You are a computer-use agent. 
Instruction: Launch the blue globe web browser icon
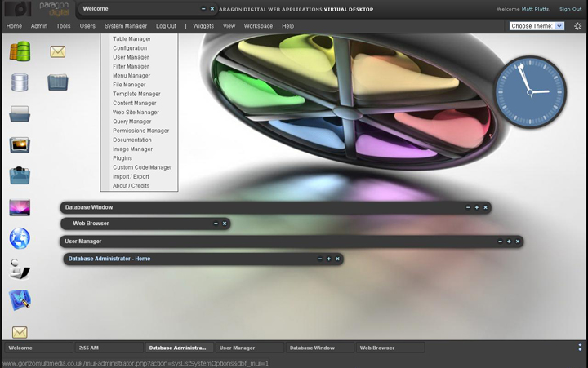pos(20,238)
